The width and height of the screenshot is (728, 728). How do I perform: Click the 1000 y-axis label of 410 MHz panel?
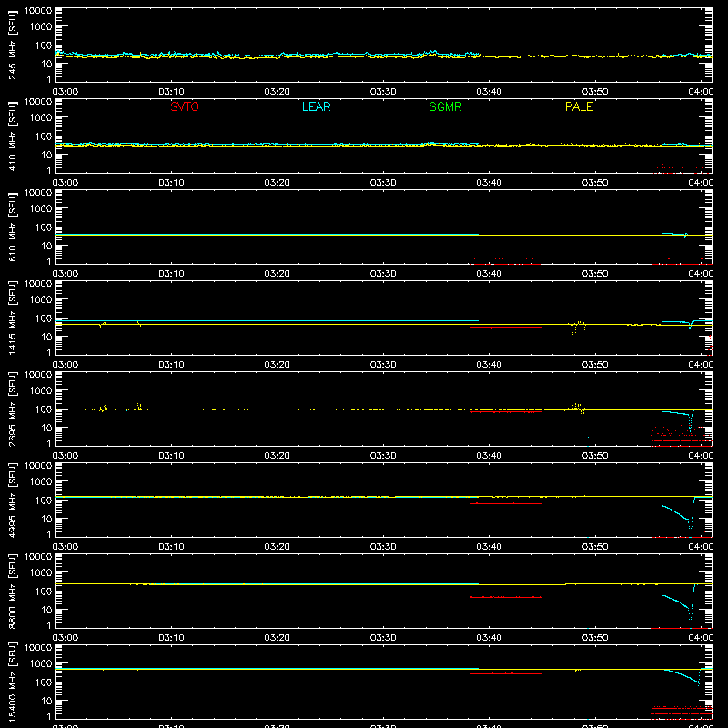pyautogui.click(x=41, y=117)
